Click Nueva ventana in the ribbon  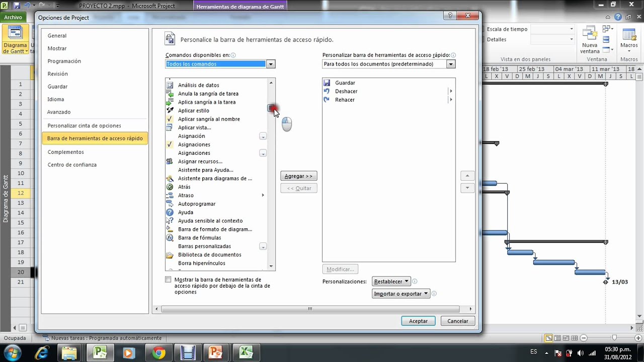[x=590, y=41]
